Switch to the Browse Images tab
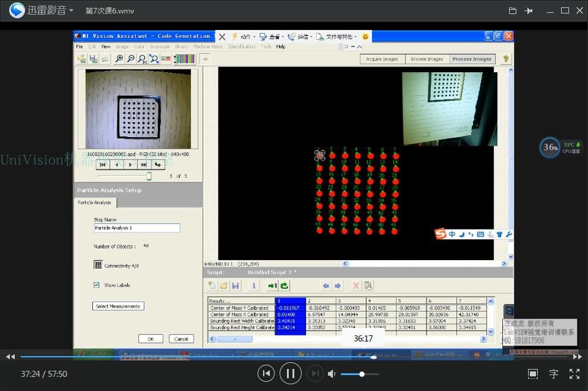Screen dimensions: 588x391 pos(426,59)
